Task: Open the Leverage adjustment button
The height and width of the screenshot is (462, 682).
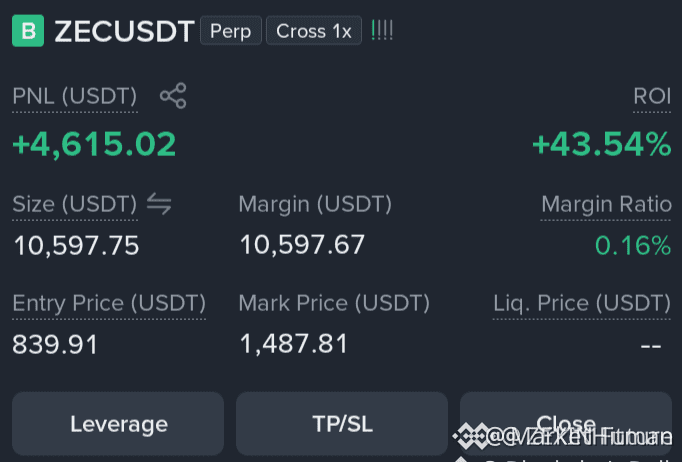Action: pos(118,424)
